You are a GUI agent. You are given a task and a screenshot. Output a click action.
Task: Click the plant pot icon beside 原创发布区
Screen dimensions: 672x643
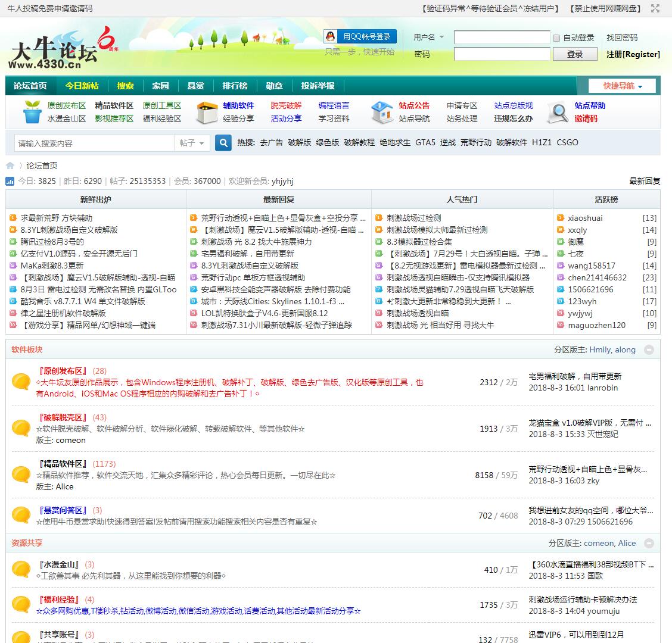tap(32, 112)
